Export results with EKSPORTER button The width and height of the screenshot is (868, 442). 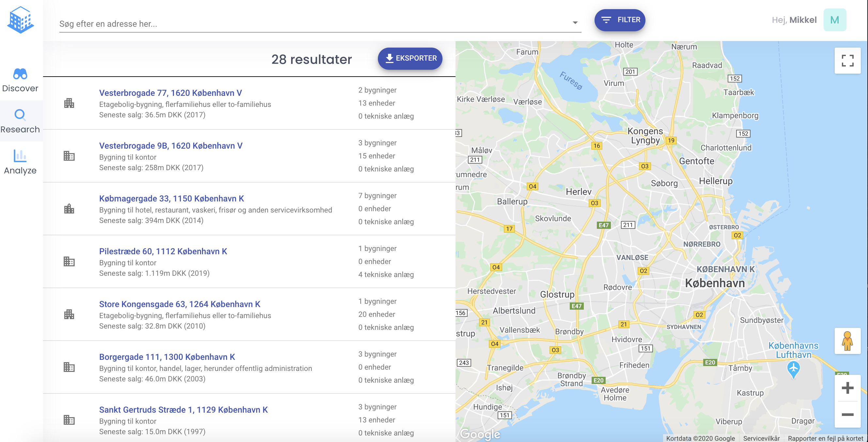[x=410, y=58]
